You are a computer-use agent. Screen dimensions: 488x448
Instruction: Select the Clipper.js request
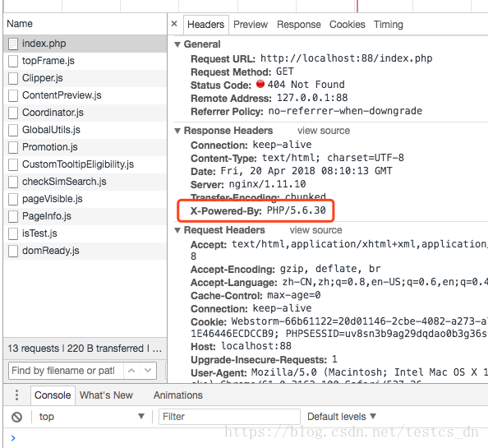click(x=85, y=78)
